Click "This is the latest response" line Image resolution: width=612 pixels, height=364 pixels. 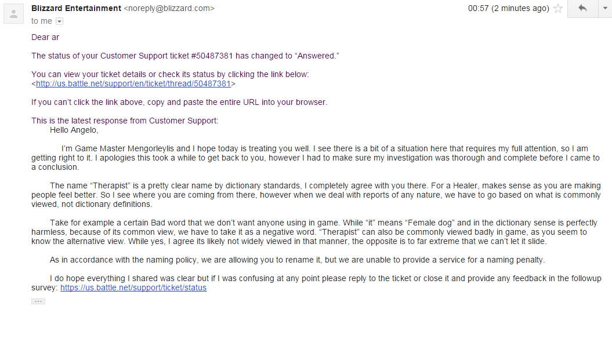coord(125,121)
